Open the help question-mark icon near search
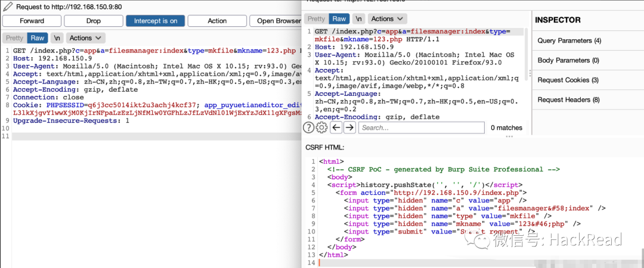This screenshot has width=644, height=268. pos(308,127)
